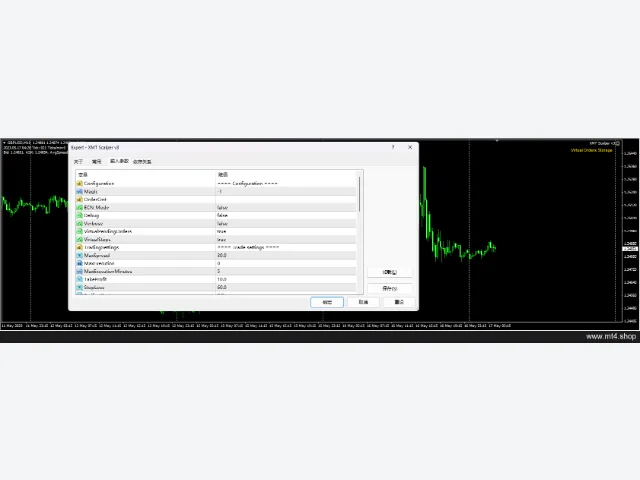
Task: Select the VirtualPendingOrders value true
Action: pos(286,231)
